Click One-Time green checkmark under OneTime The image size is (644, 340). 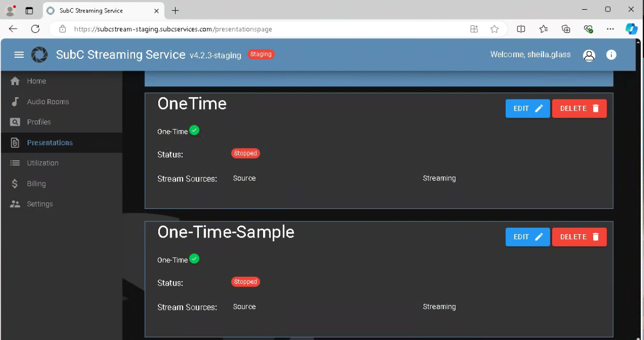point(194,130)
